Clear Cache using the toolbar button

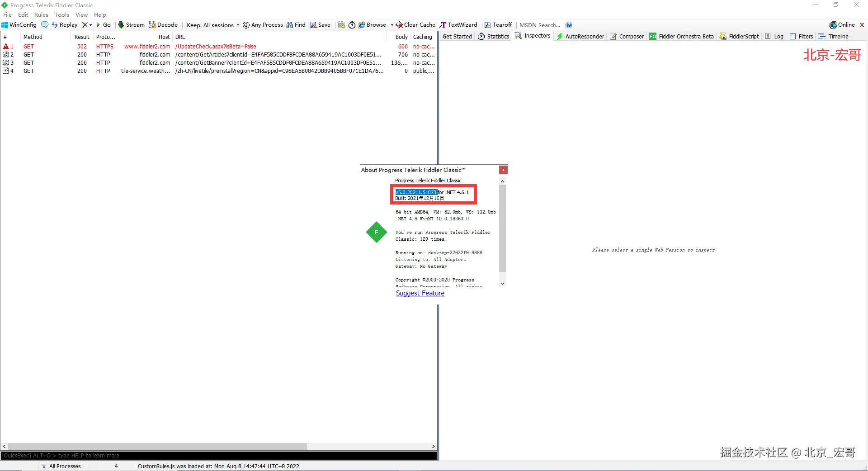click(416, 25)
